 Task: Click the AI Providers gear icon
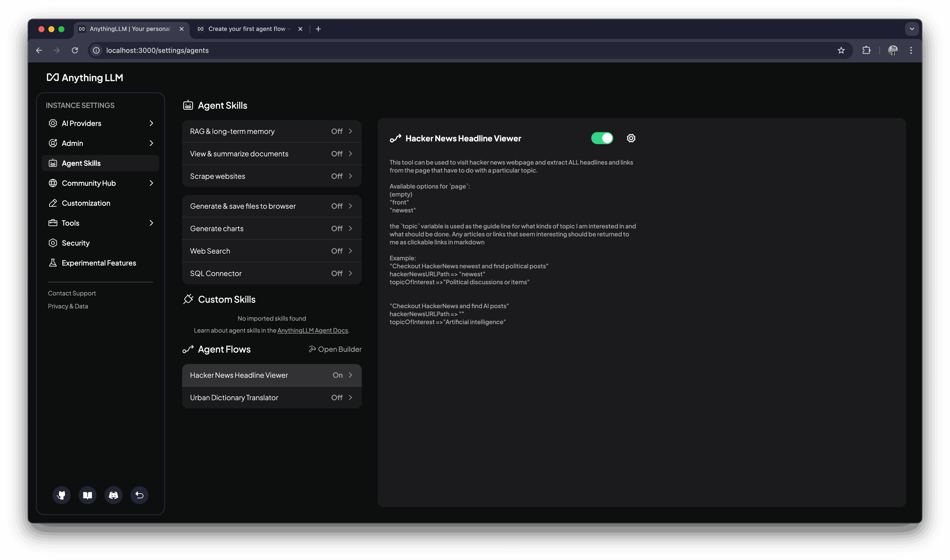tap(53, 123)
